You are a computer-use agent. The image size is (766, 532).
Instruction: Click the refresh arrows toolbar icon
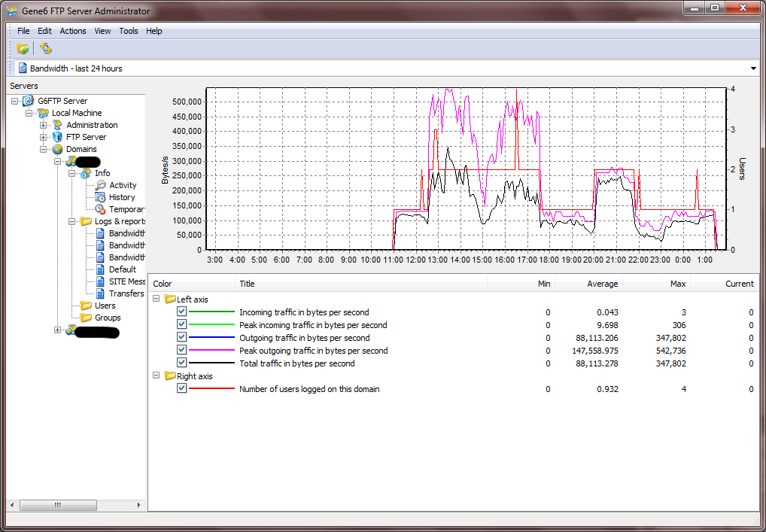pyautogui.click(x=46, y=48)
